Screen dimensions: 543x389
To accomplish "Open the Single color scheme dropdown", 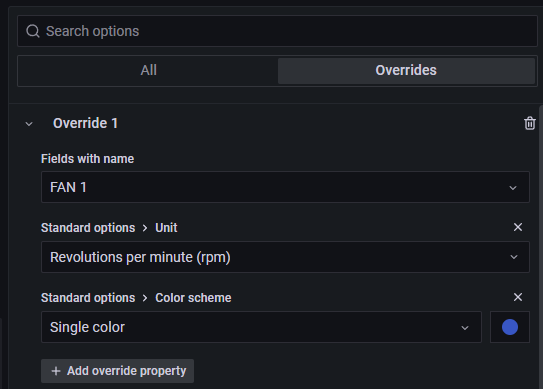I will 261,327.
